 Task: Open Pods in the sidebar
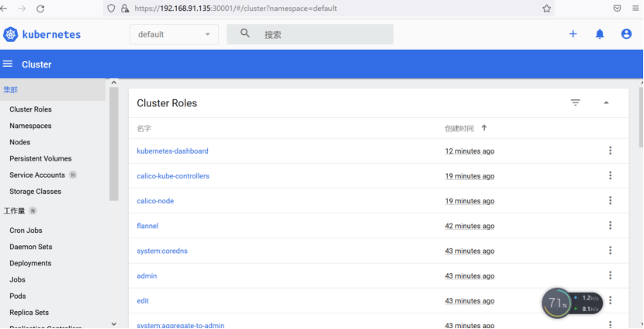[x=18, y=296]
